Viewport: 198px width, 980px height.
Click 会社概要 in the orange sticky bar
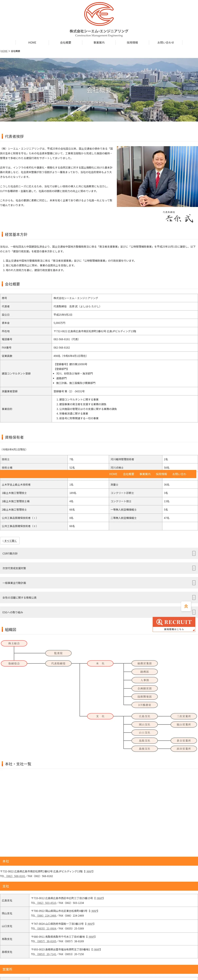tap(129, 474)
